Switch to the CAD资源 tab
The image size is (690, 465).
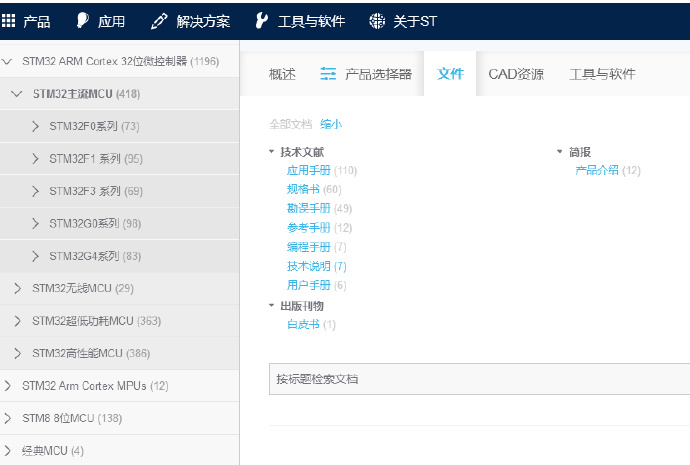pyautogui.click(x=516, y=74)
